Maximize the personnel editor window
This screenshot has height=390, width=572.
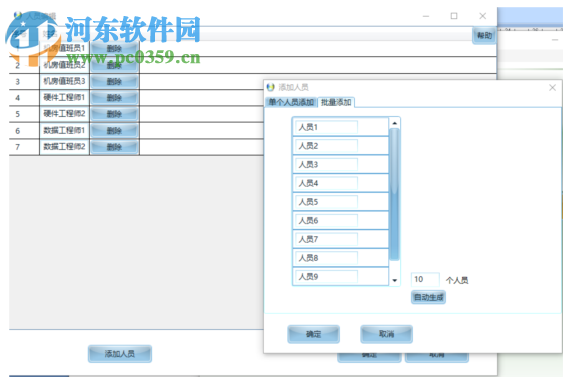click(454, 16)
